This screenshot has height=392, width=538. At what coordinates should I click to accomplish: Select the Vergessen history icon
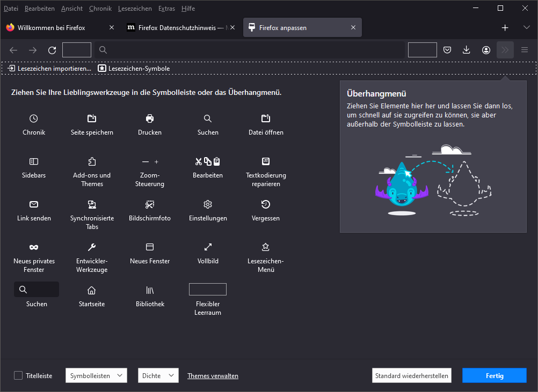tap(266, 204)
